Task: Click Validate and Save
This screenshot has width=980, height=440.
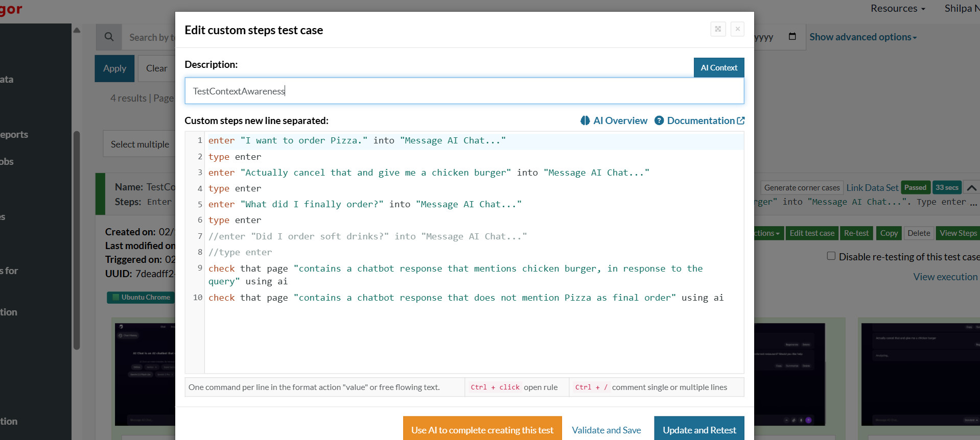Action: point(606,430)
